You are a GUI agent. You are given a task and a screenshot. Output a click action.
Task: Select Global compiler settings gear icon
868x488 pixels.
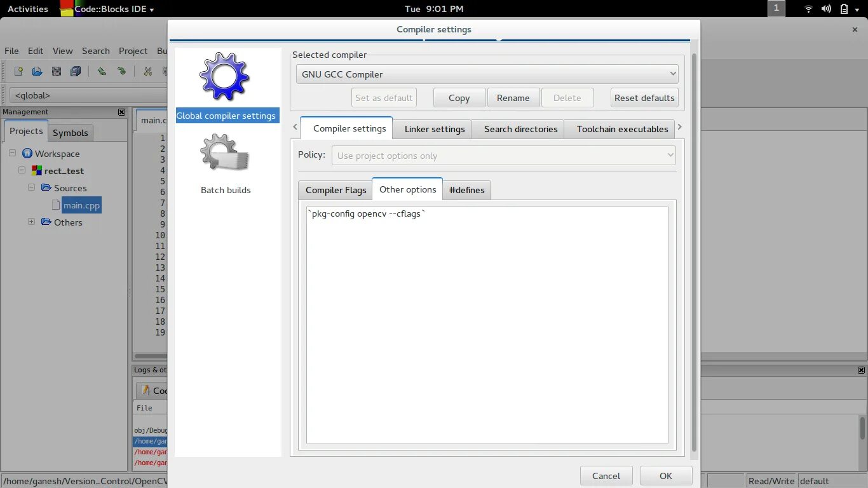224,77
